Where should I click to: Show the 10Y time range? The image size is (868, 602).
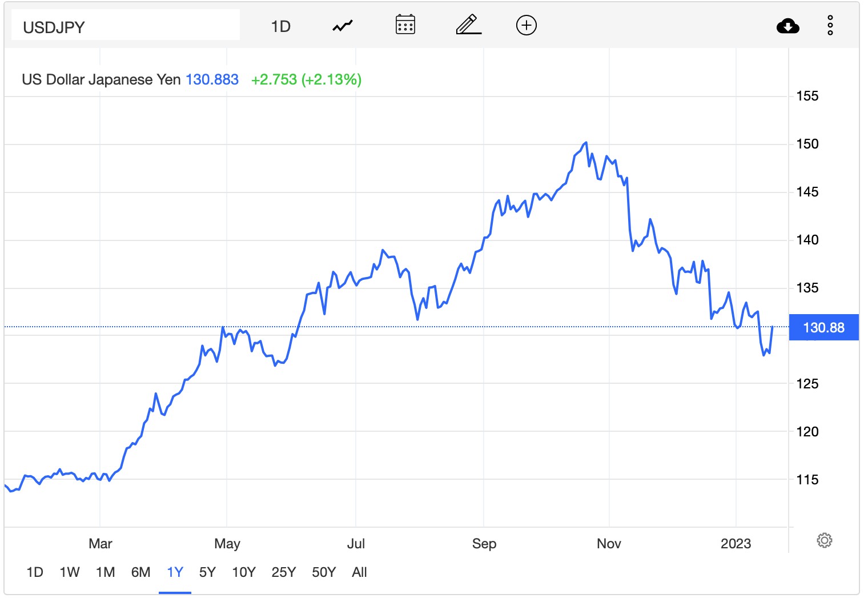(x=244, y=572)
